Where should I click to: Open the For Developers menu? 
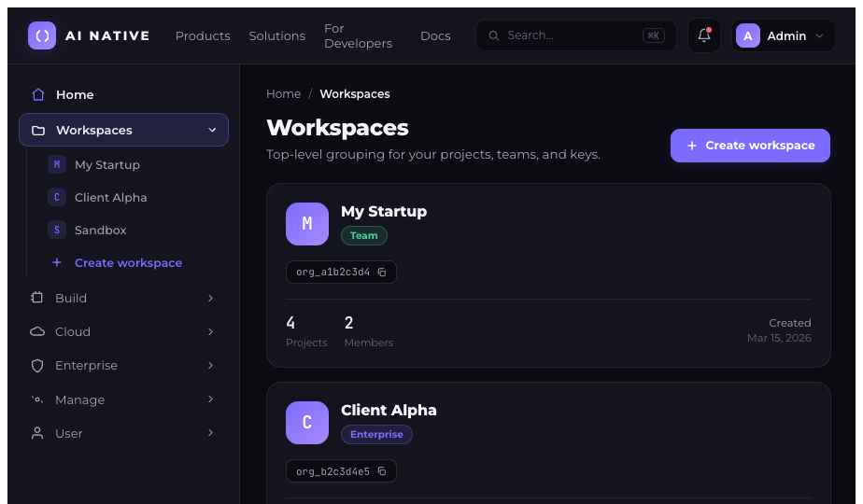coord(359,35)
